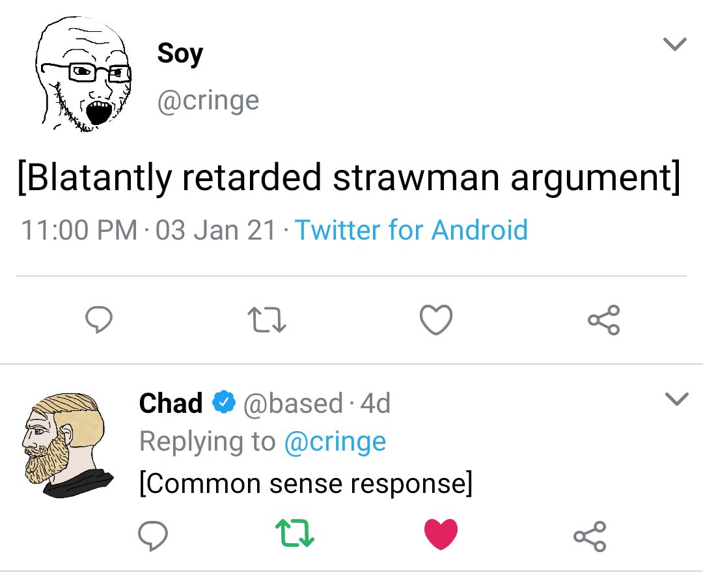The image size is (703, 588).
Task: Collapse Soy's tweet using the top-right chevron
Action: (676, 44)
